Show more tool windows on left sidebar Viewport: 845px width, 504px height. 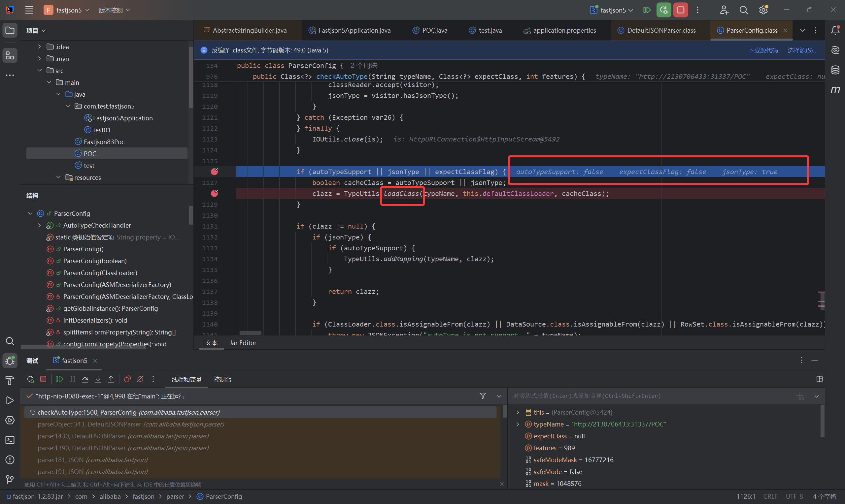(10, 75)
